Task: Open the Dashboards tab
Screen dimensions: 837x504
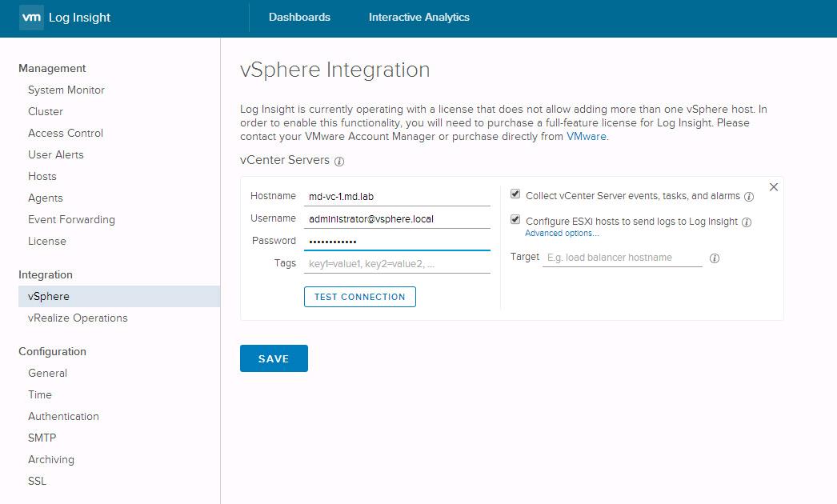Action: pos(299,18)
